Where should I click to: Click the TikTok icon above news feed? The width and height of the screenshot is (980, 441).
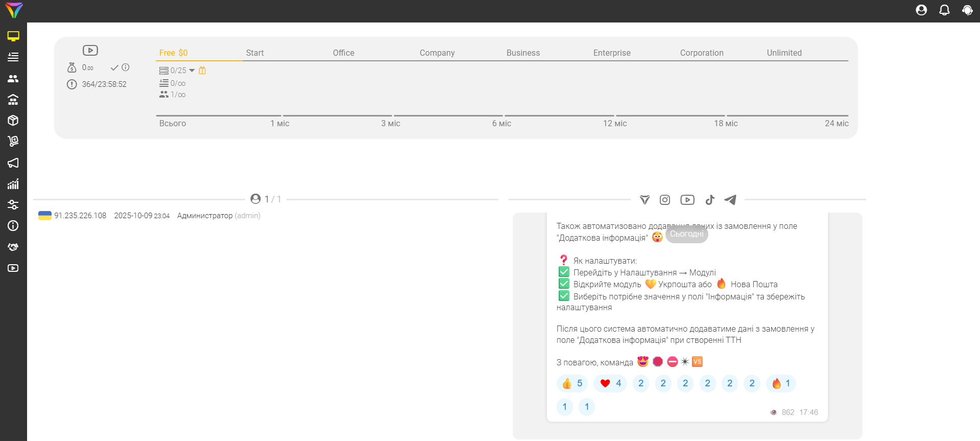710,200
